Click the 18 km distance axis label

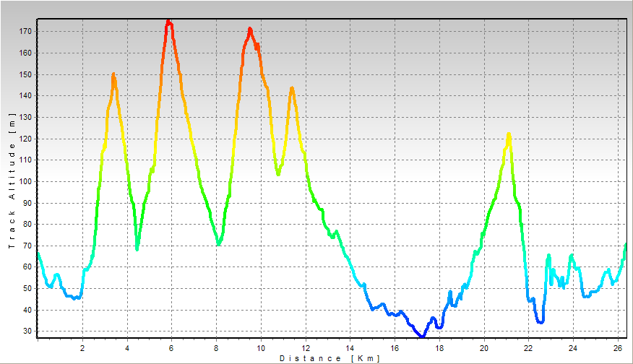439,348
